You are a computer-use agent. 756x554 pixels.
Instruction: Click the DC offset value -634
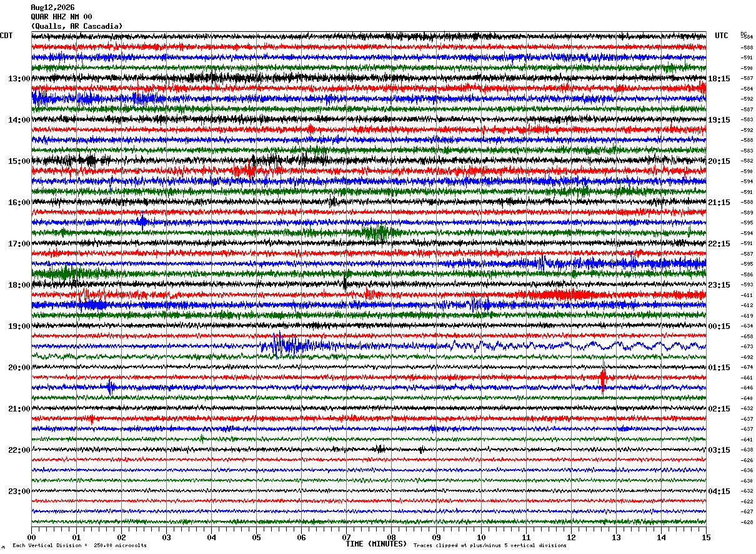click(x=747, y=326)
